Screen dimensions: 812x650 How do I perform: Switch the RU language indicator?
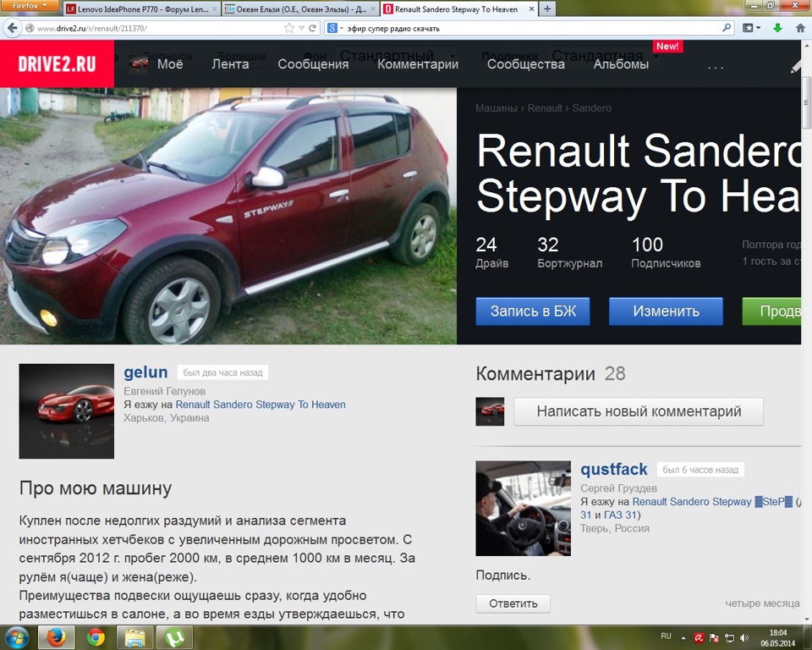pyautogui.click(x=666, y=636)
